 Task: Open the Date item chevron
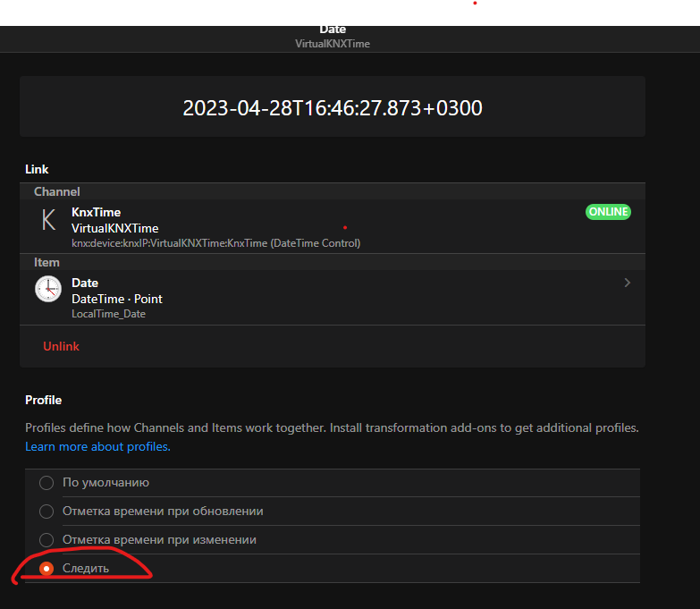click(x=628, y=283)
